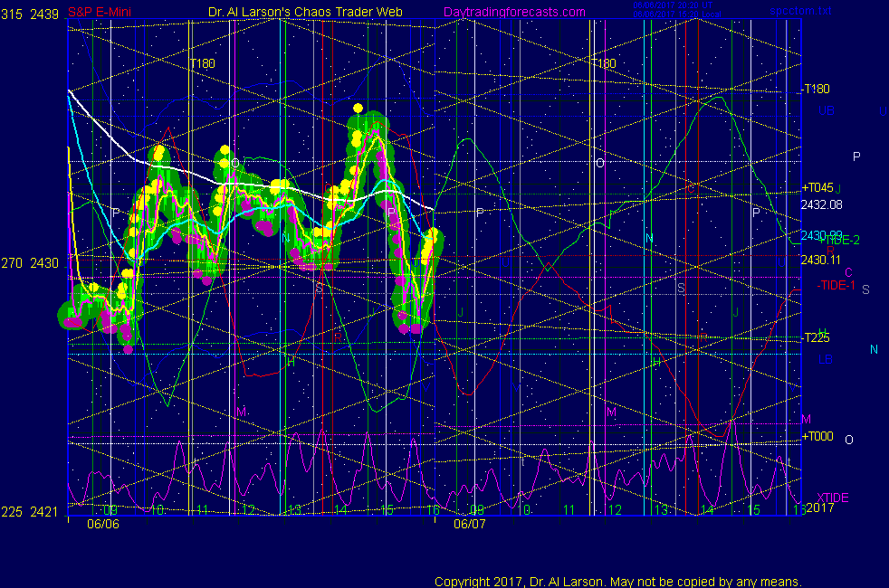889x588 pixels.
Task: Click the "+T045" level label
Action: coord(817,187)
